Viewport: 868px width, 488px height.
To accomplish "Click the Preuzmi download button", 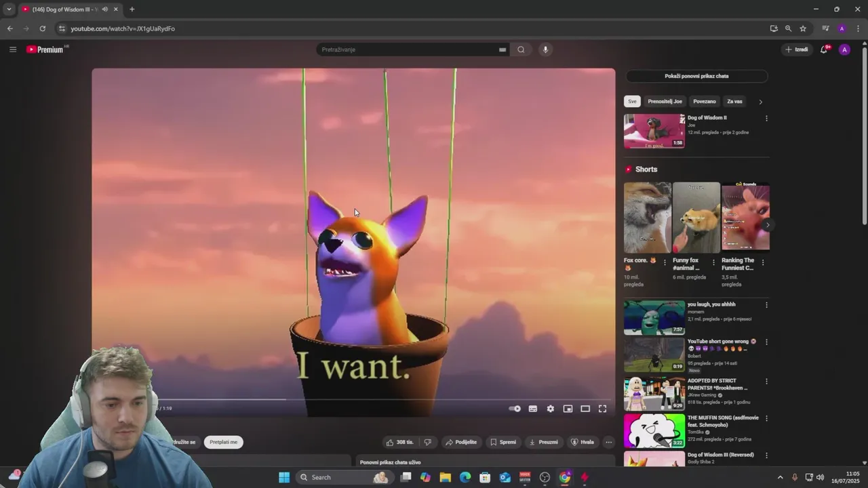I will point(544,442).
